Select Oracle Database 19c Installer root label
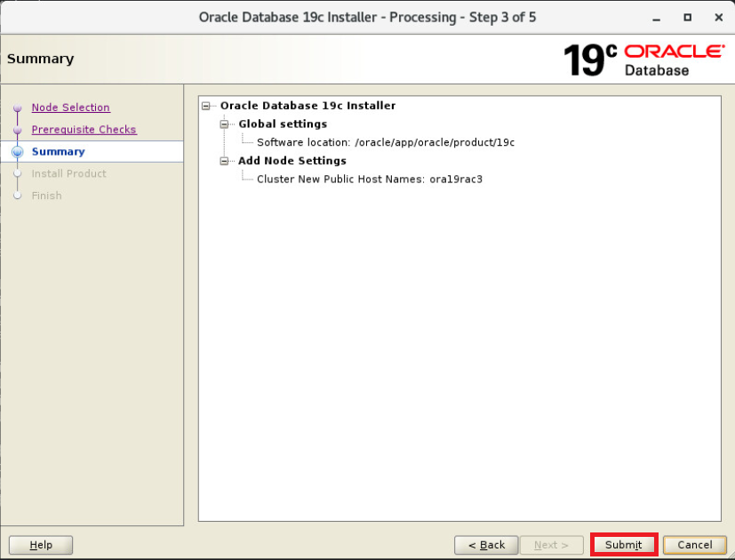Screen dimensions: 735x560 308,106
